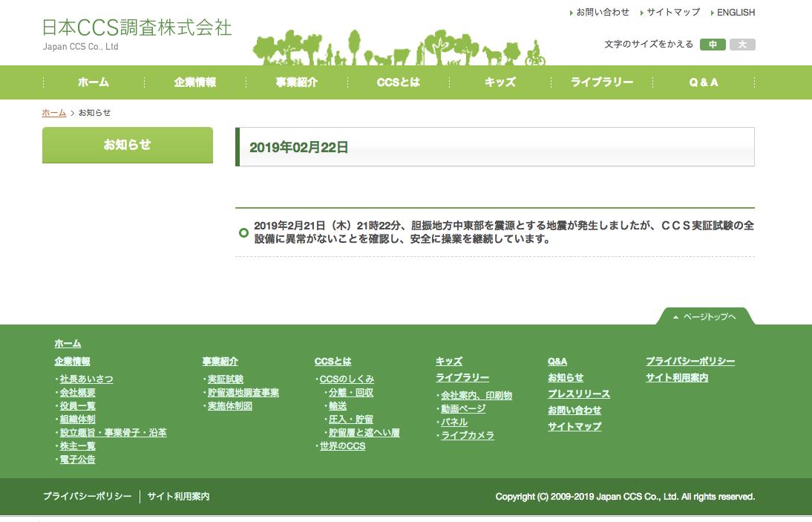
Task: Open プライバシーポリシー in the footer right column
Action: tap(690, 362)
